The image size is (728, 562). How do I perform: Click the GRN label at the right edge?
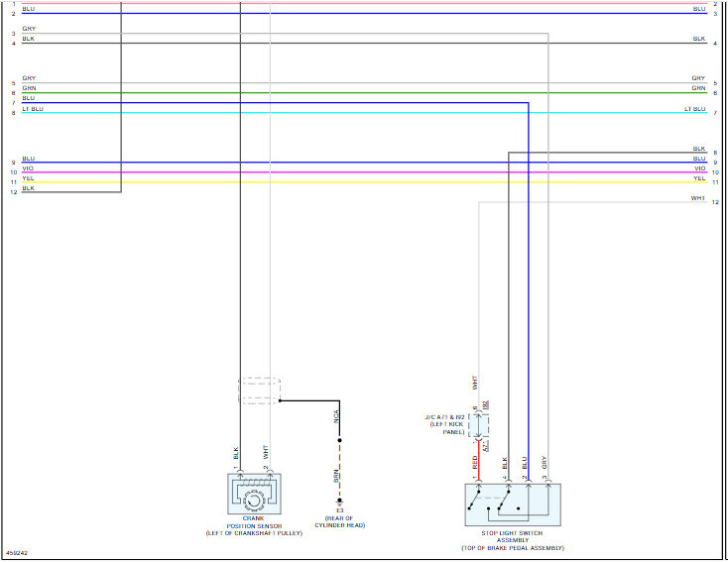point(698,88)
